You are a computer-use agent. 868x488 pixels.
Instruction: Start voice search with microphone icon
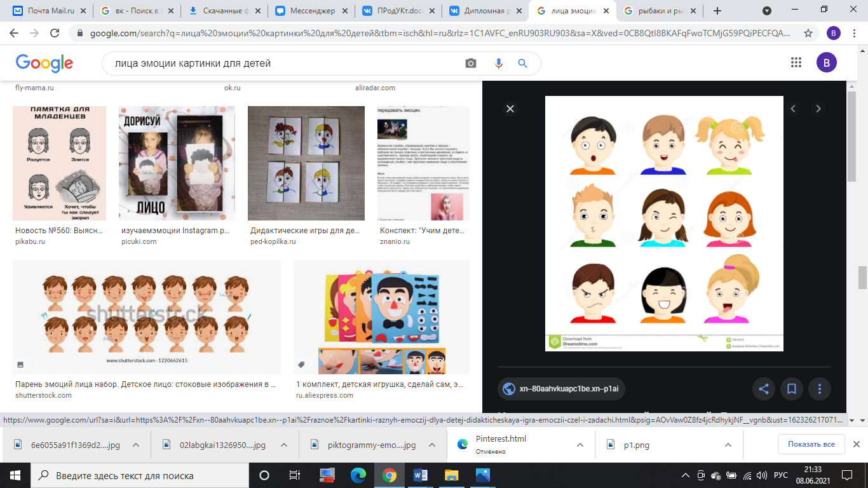pyautogui.click(x=499, y=64)
